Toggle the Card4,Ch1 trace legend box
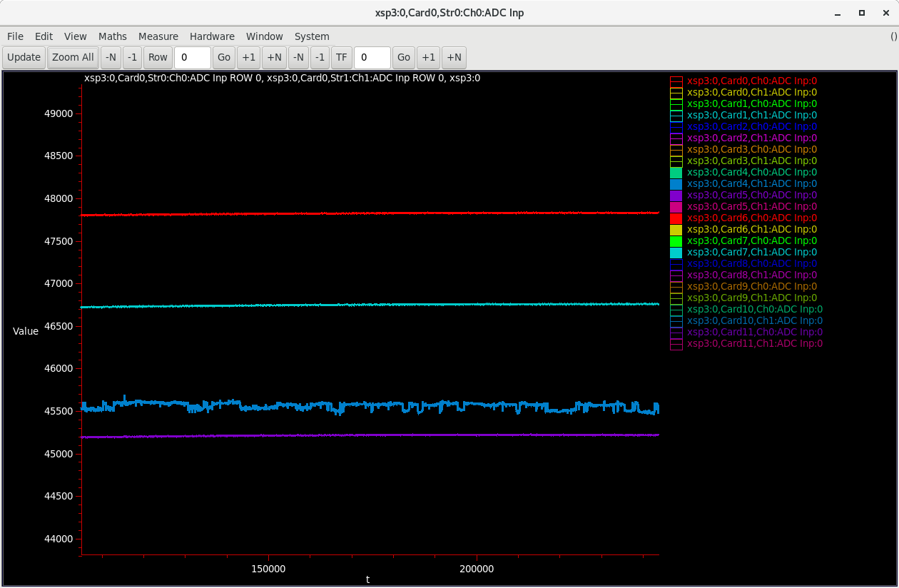Image resolution: width=899 pixels, height=588 pixels. 676,184
